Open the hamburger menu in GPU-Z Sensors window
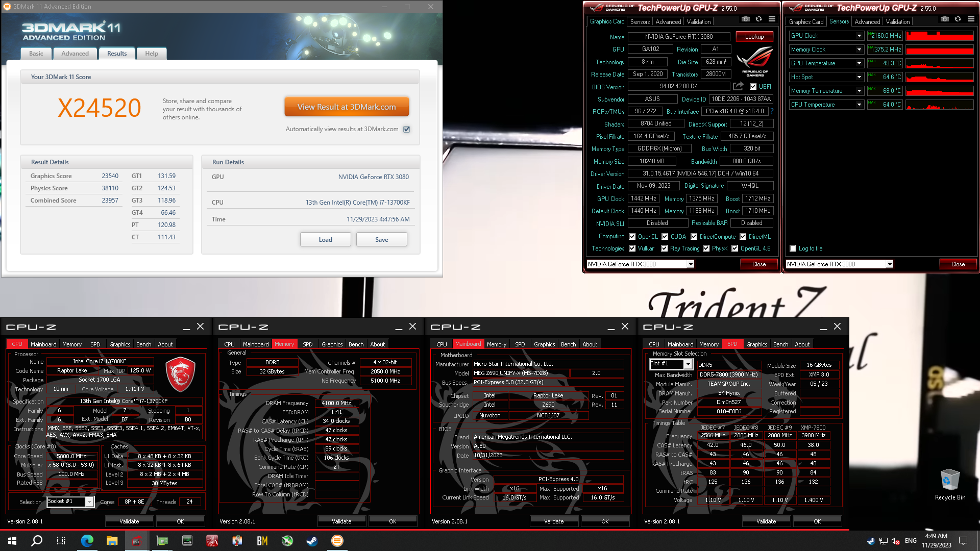 [971, 19]
